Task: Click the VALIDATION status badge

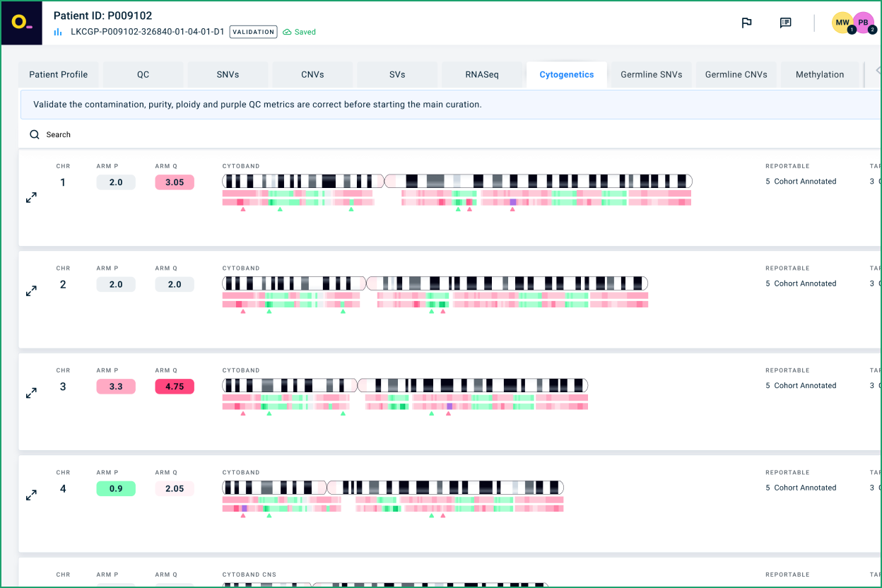Action: pos(253,32)
